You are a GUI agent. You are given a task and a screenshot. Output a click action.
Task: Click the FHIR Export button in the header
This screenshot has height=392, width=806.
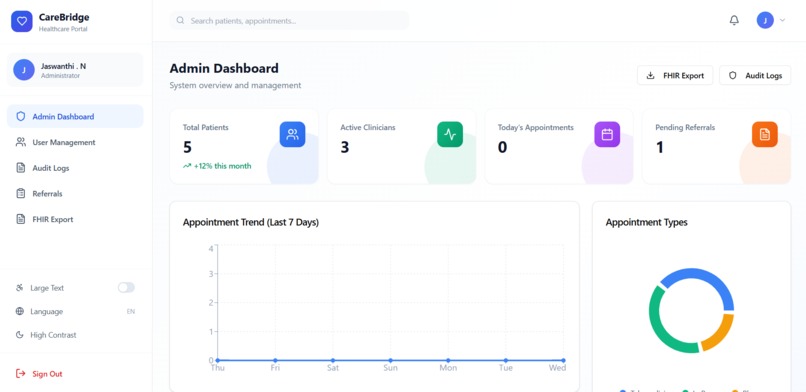675,76
